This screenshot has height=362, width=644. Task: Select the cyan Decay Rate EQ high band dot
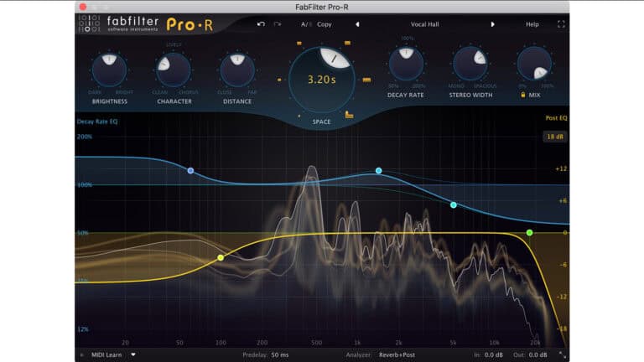point(454,204)
